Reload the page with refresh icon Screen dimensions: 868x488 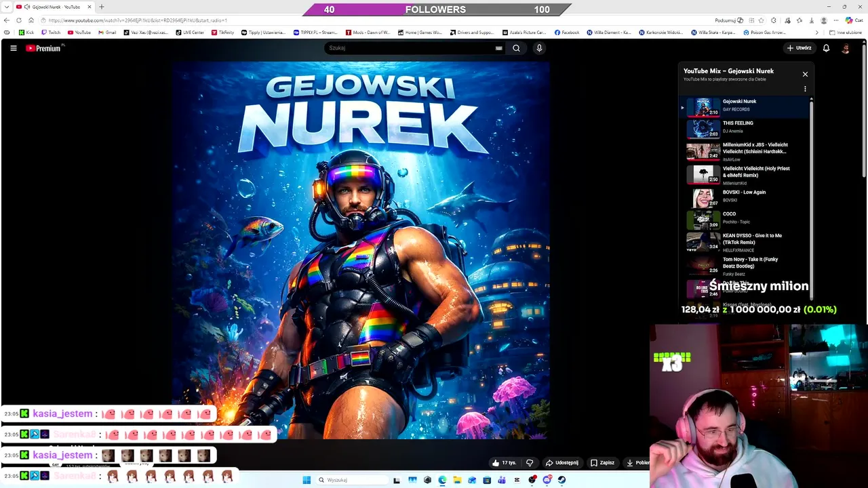[19, 20]
